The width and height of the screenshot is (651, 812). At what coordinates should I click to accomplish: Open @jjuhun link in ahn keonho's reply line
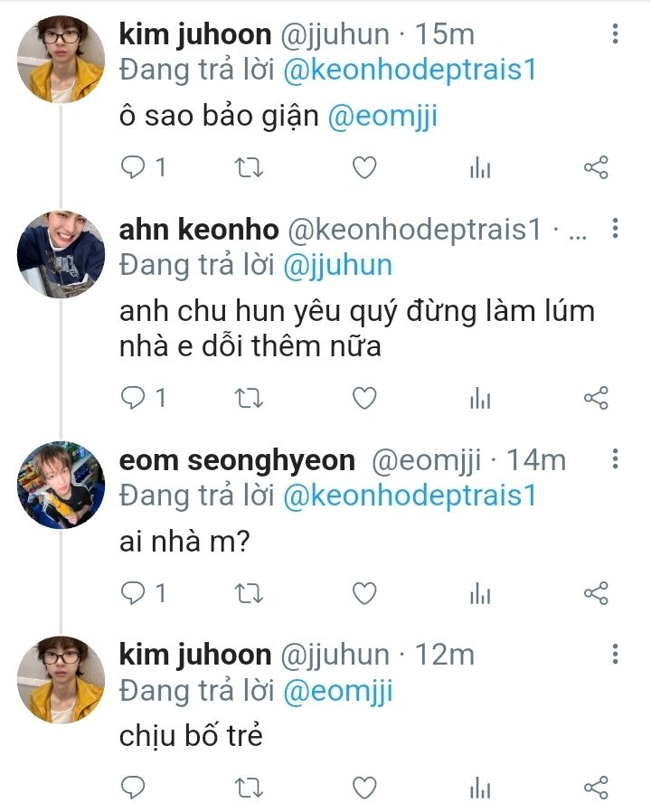click(337, 266)
